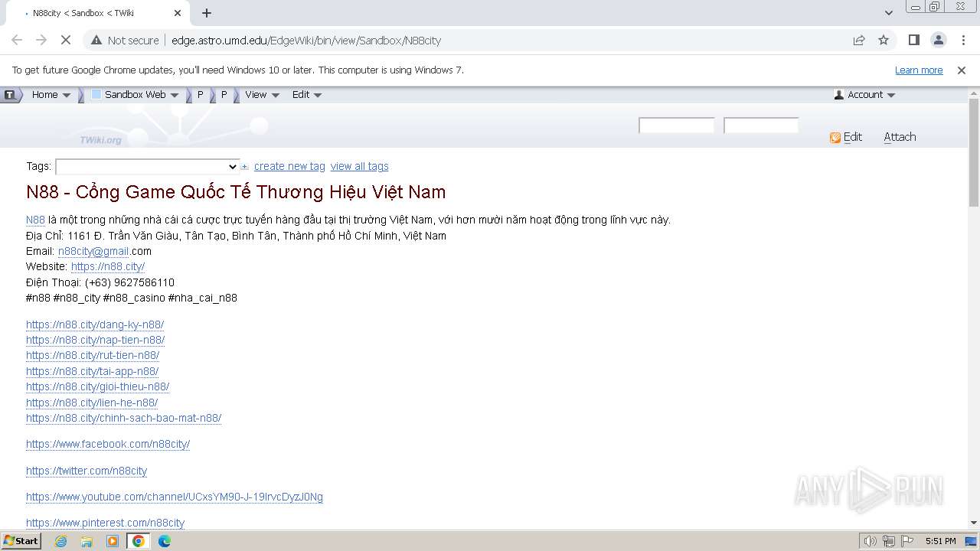
Task: Click the browser back arrow
Action: click(x=17, y=40)
